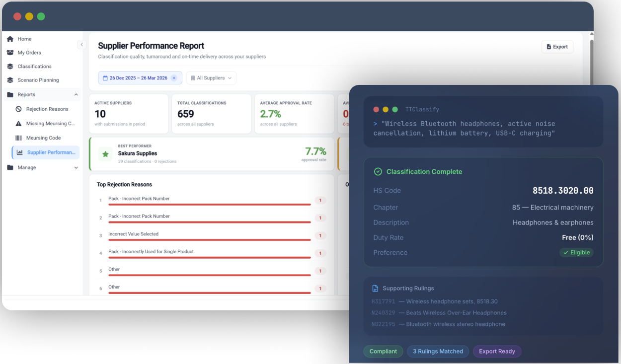Click the Classifications layers icon
The height and width of the screenshot is (364, 621).
click(x=10, y=67)
